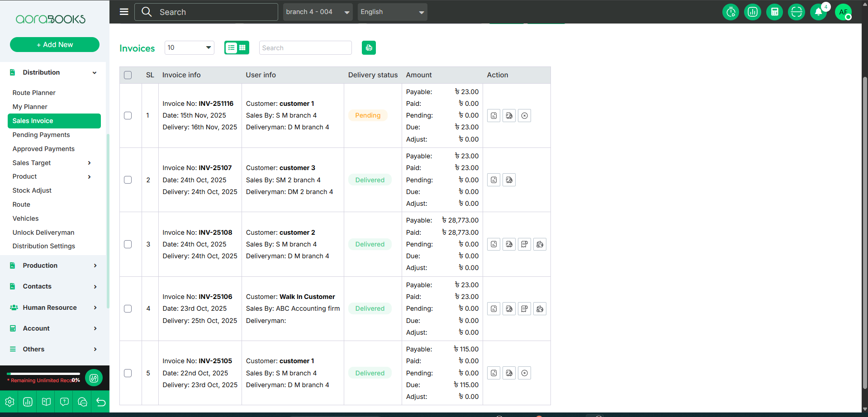
Task: Open the English language dropdown
Action: 392,12
